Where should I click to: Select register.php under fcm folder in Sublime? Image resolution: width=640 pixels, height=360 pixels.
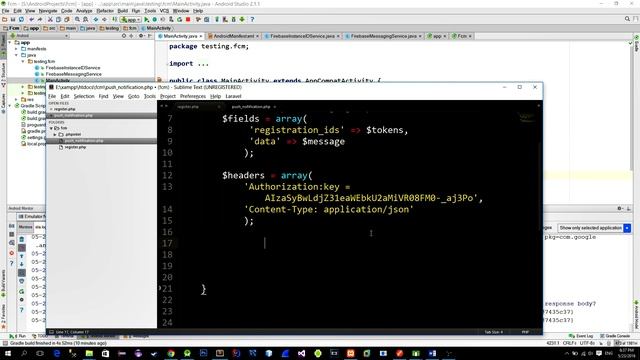point(75,147)
